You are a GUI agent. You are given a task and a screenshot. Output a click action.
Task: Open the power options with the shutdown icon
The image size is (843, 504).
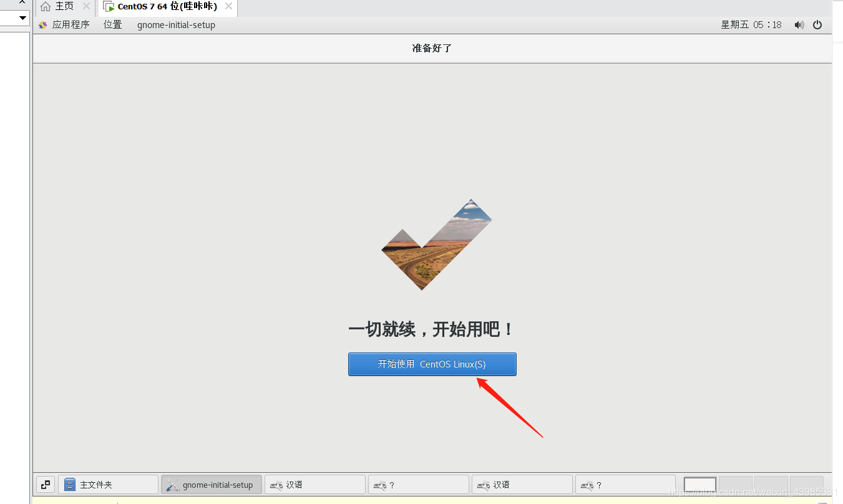(x=817, y=25)
